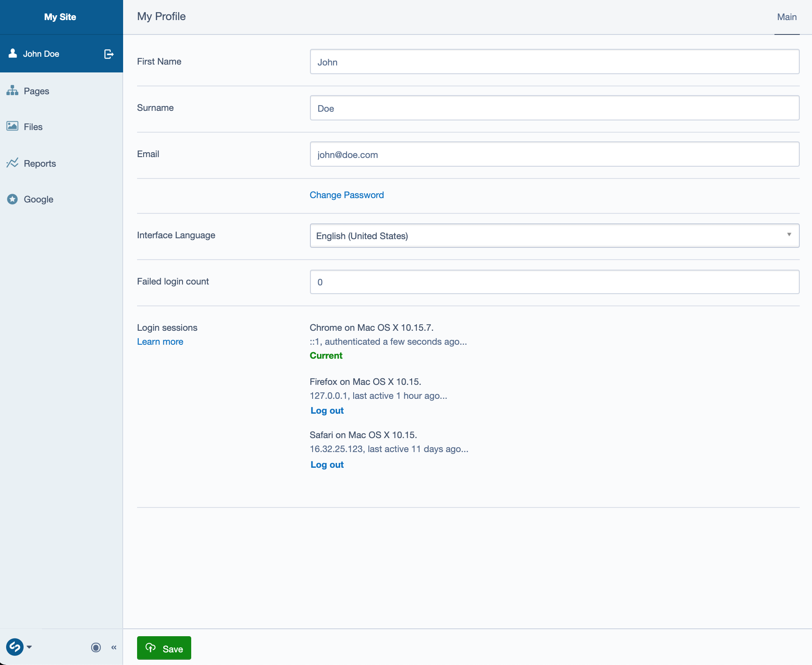
Task: Click the Change Password link
Action: click(x=347, y=195)
